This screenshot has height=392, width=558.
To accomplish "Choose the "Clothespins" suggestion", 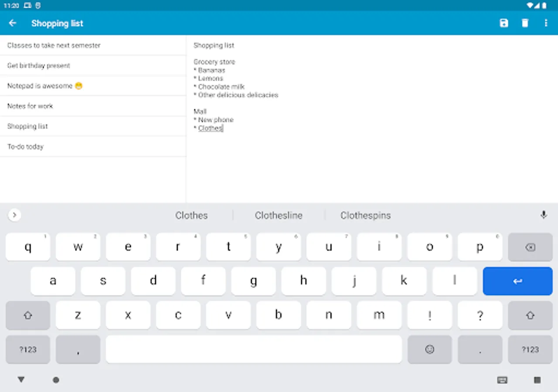I will coord(365,215).
